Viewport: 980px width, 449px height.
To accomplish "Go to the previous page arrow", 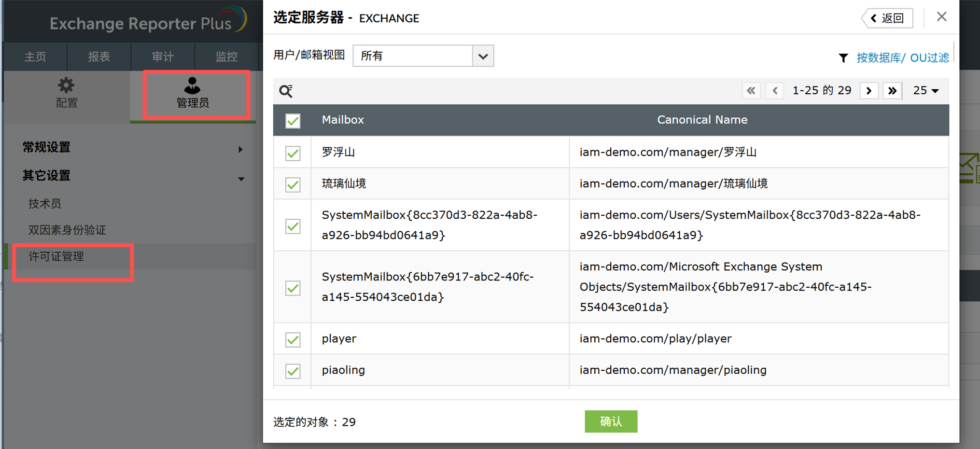I will [775, 91].
